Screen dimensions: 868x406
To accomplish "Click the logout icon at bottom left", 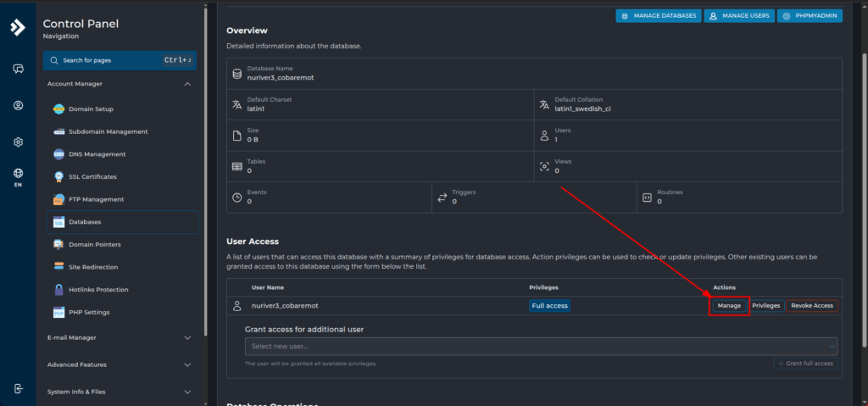I will [18, 388].
